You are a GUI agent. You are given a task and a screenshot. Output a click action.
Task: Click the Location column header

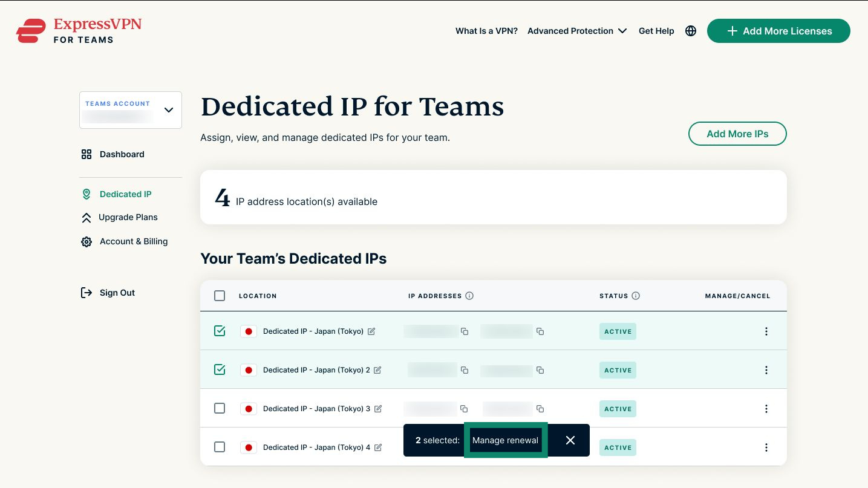pyautogui.click(x=258, y=296)
